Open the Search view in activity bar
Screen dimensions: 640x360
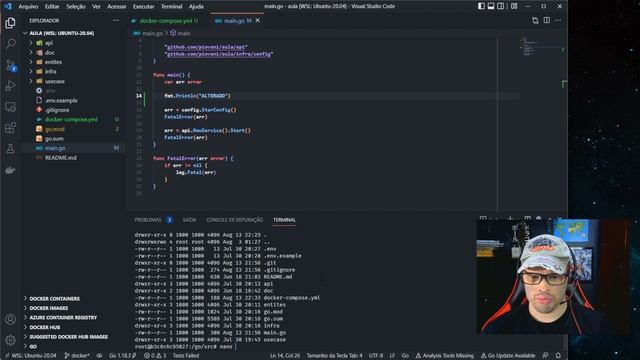[10, 44]
